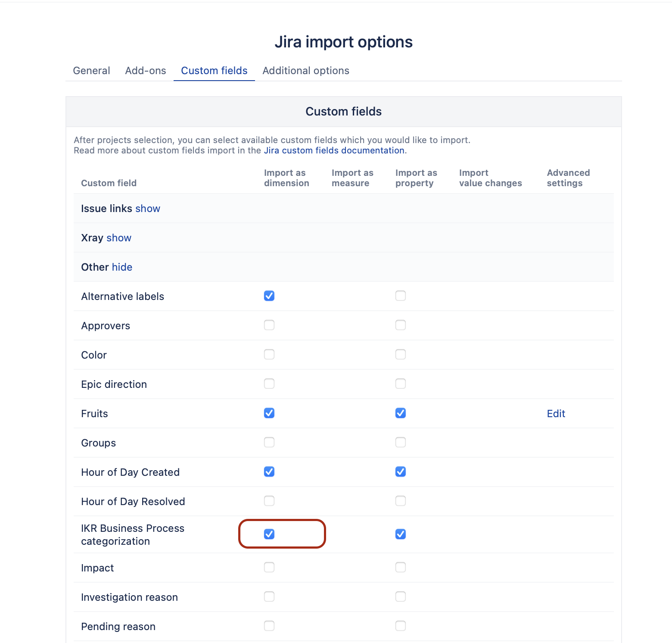Uncheck Alternative labels import as dimension
672x643 pixels.
pos(269,296)
